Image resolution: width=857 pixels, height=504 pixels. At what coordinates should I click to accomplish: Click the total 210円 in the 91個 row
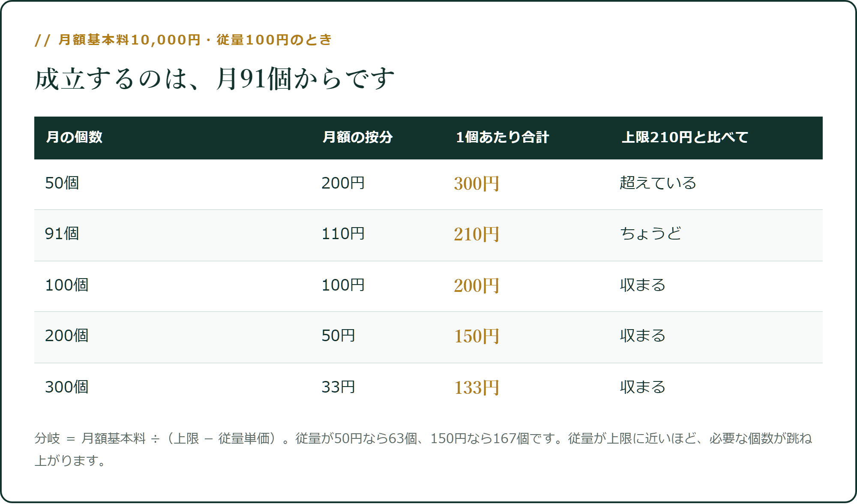tap(476, 234)
